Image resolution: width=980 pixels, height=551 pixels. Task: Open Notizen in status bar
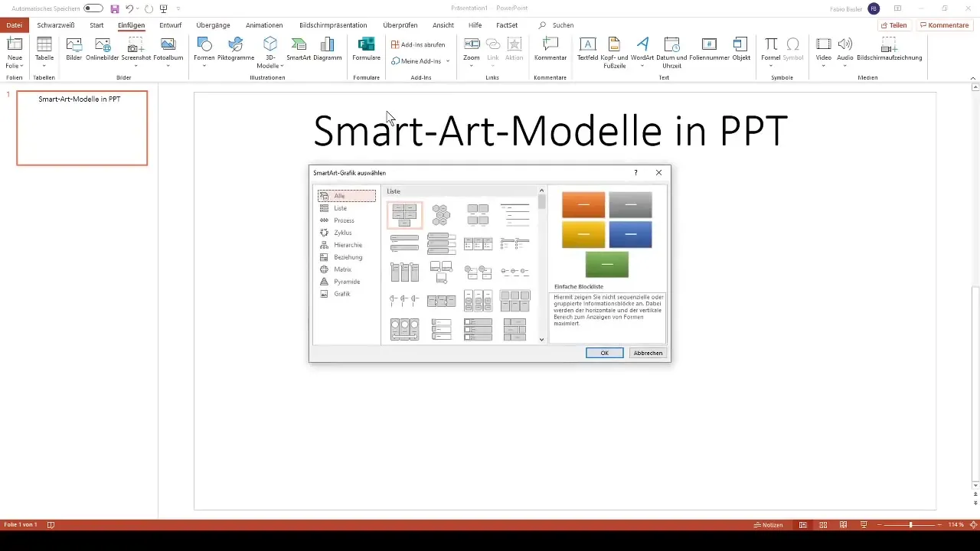768,525
